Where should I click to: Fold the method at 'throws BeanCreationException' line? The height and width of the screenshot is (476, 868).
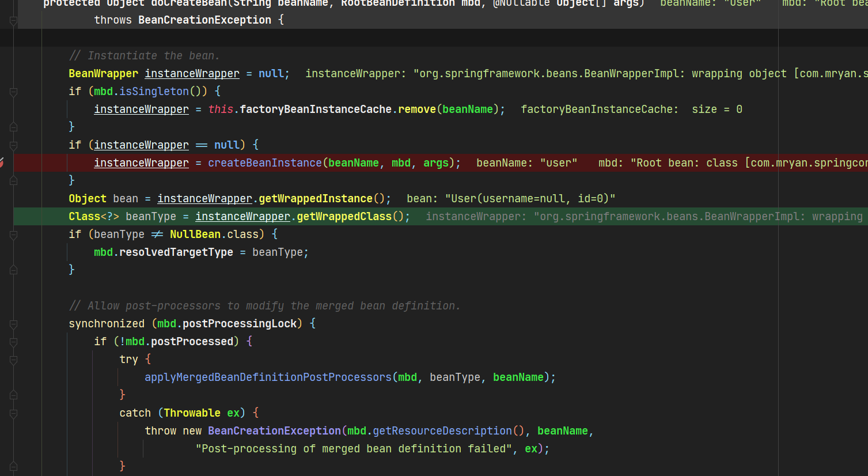pyautogui.click(x=13, y=20)
